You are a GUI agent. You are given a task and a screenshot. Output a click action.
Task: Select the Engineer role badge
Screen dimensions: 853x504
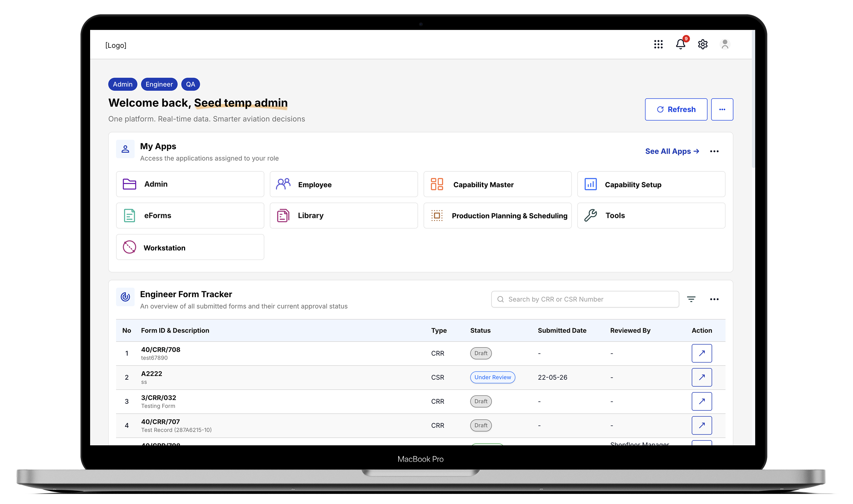point(159,84)
